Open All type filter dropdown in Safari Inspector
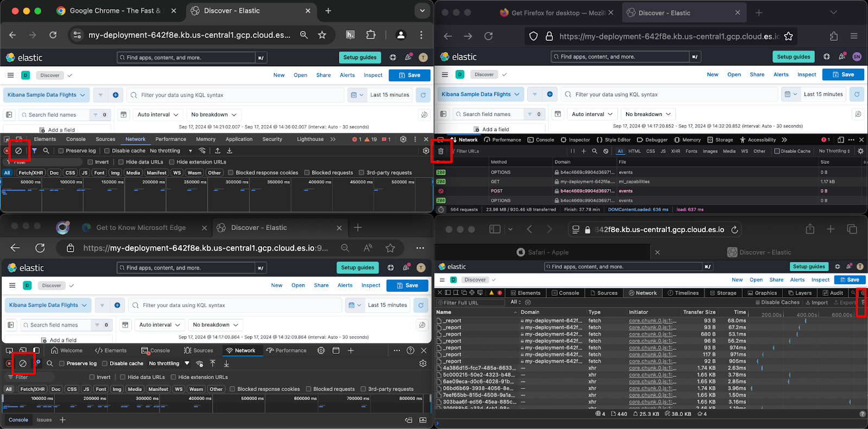 [x=516, y=302]
